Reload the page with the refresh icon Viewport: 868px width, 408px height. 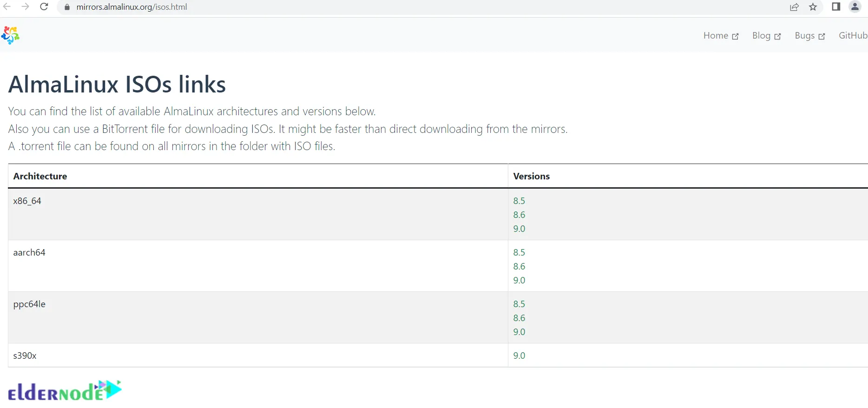coord(44,7)
